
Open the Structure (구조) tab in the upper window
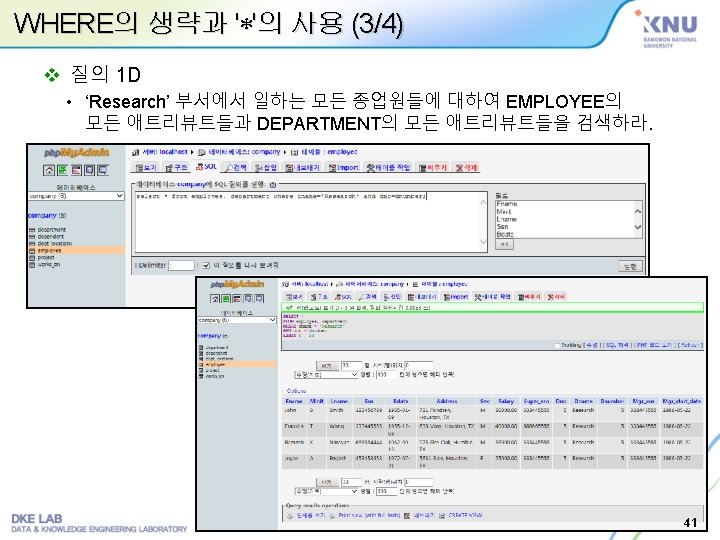(x=177, y=168)
